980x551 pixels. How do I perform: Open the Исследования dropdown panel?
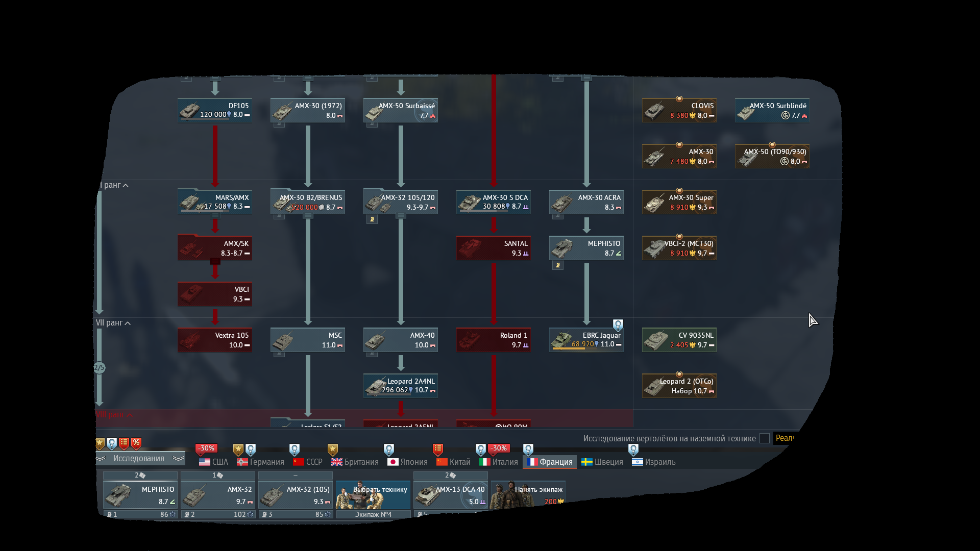(139, 459)
